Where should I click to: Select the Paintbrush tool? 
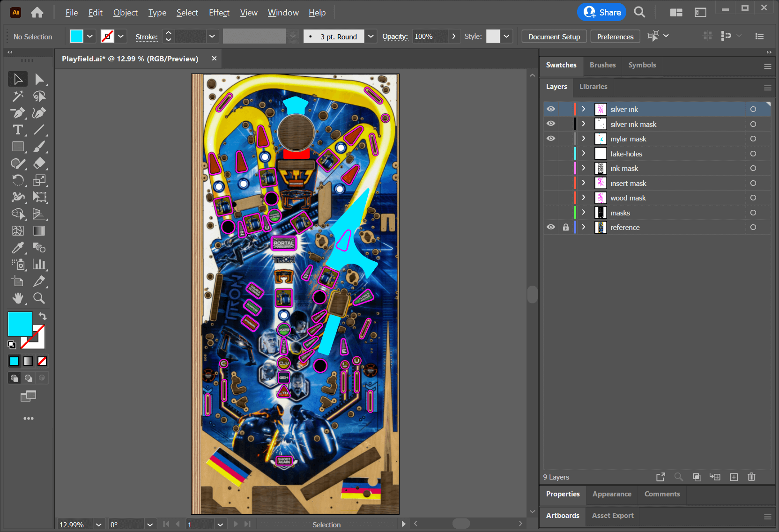click(39, 147)
